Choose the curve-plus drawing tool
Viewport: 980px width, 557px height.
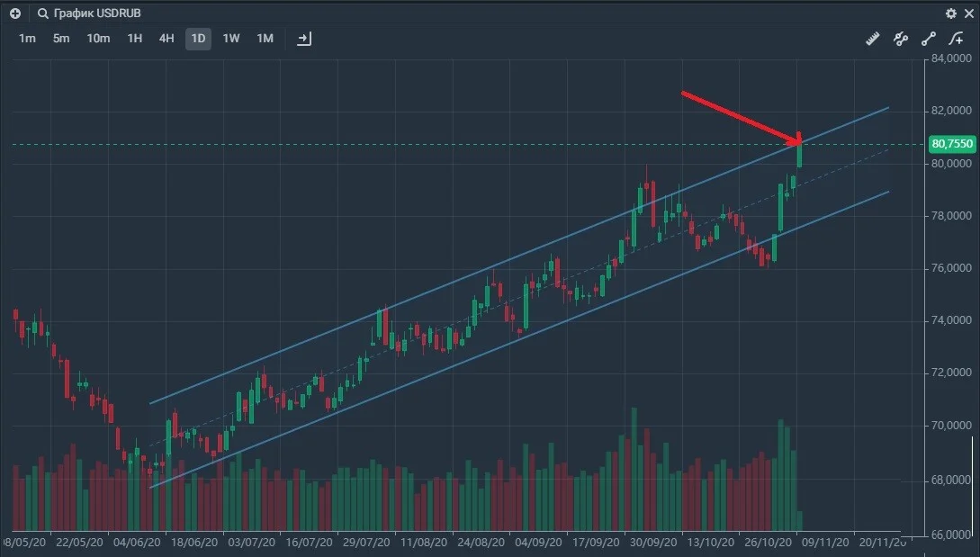pyautogui.click(x=957, y=39)
